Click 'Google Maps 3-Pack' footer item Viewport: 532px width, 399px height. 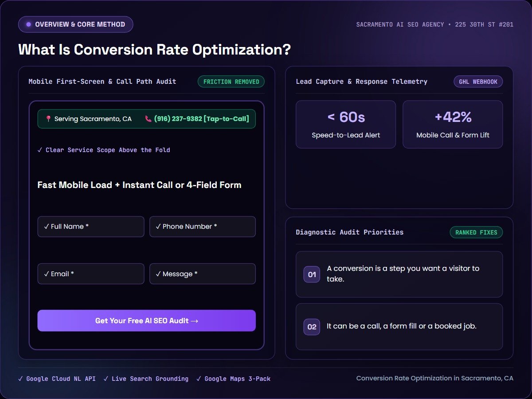pyautogui.click(x=233, y=379)
